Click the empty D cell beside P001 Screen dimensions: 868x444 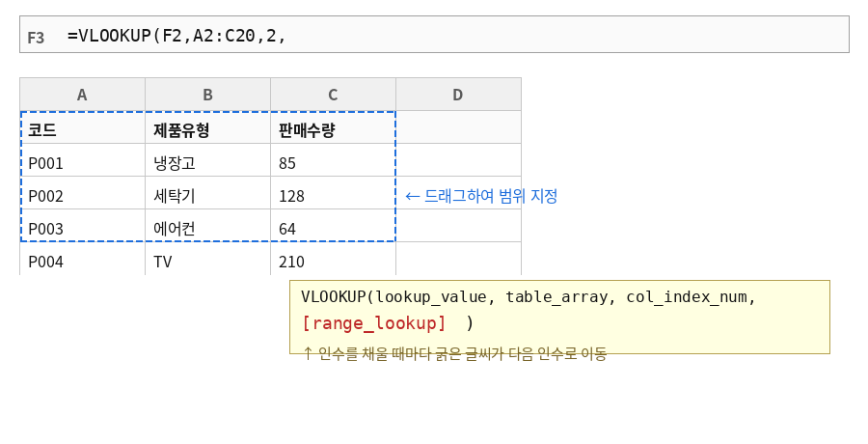tap(458, 160)
